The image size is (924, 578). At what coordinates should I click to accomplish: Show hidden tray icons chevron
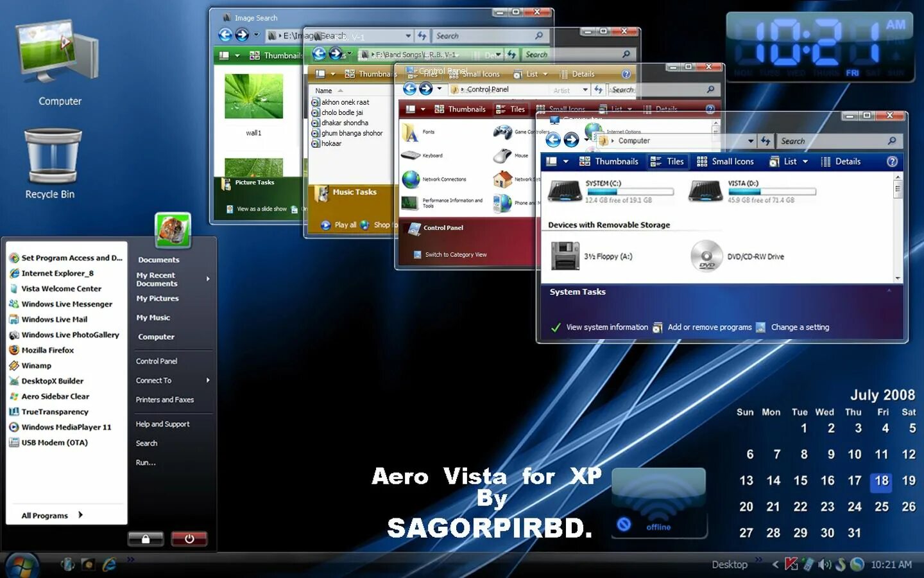point(775,565)
